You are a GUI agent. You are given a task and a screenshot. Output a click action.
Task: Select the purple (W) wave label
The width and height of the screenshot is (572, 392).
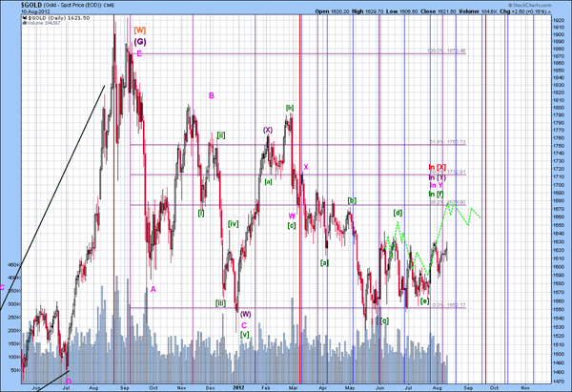click(x=245, y=314)
